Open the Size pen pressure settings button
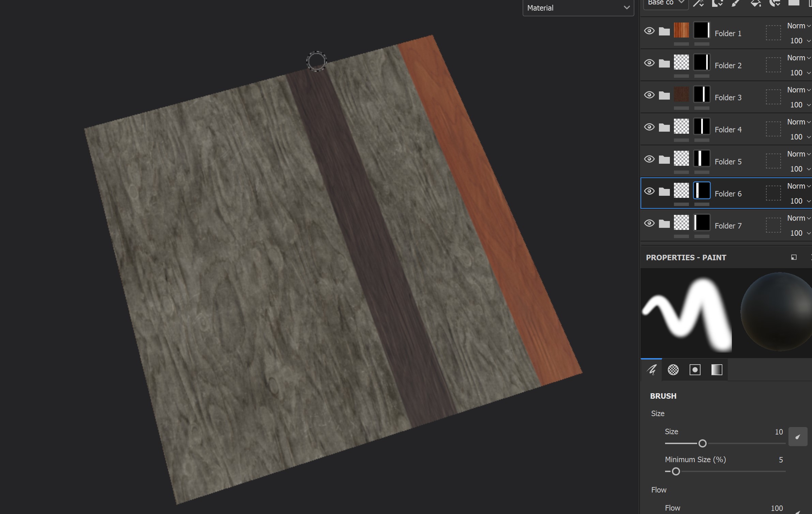The width and height of the screenshot is (812, 514). (x=798, y=437)
